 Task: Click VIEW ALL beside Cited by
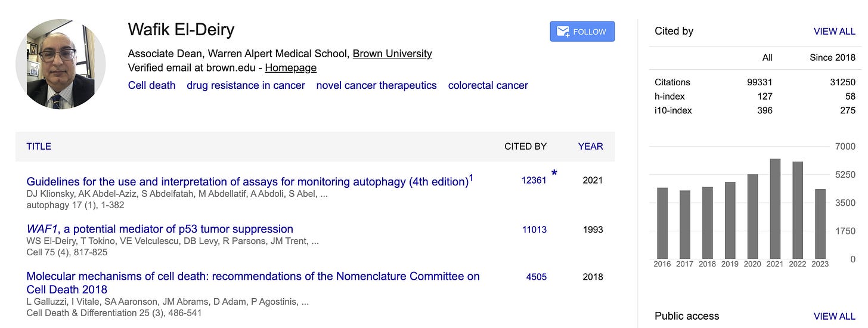[x=834, y=31]
